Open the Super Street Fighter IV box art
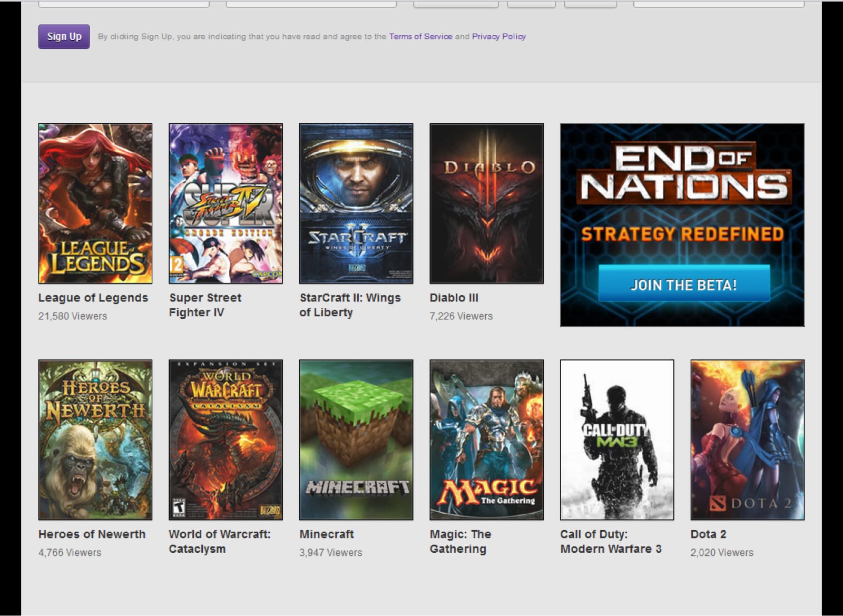This screenshot has height=616, width=843. pos(226,203)
